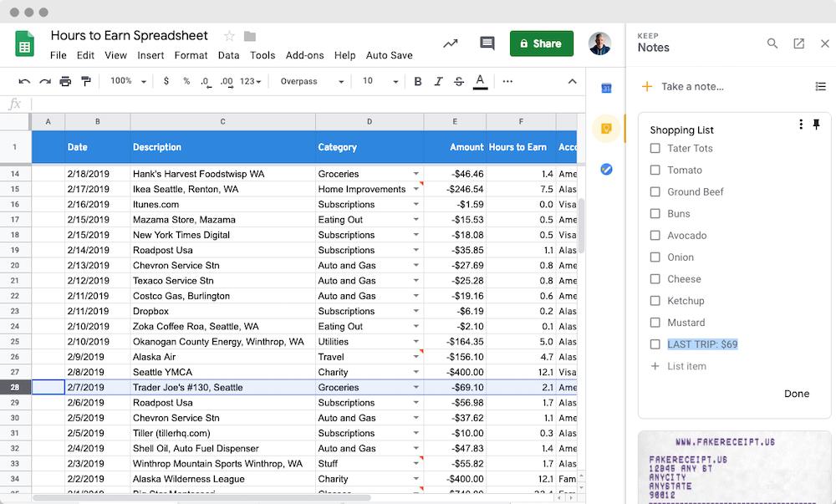This screenshot has height=504, width=836.
Task: Open more number formats 123 dropdown
Action: click(x=251, y=82)
